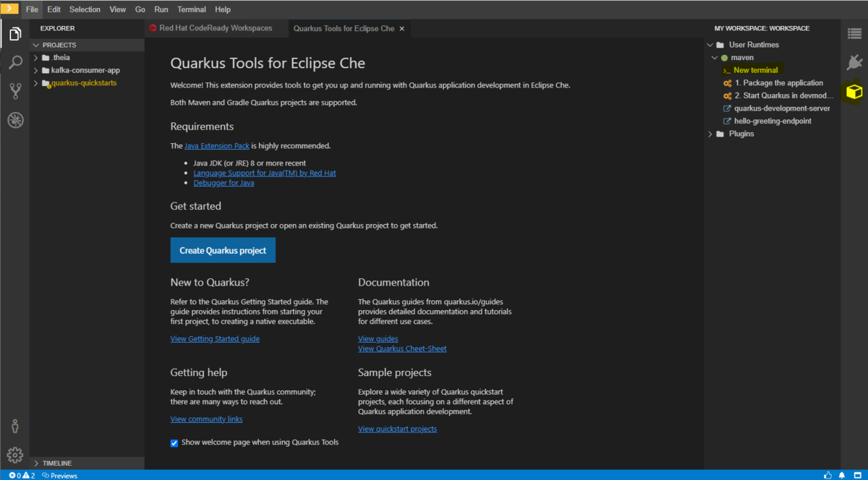
Task: Click Previews in the status bar
Action: tap(59, 475)
